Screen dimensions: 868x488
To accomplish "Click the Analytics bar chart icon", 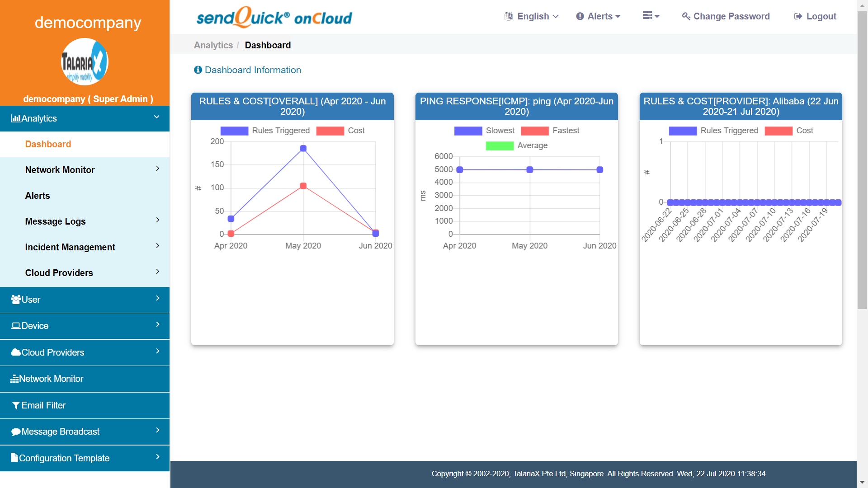I will 15,118.
